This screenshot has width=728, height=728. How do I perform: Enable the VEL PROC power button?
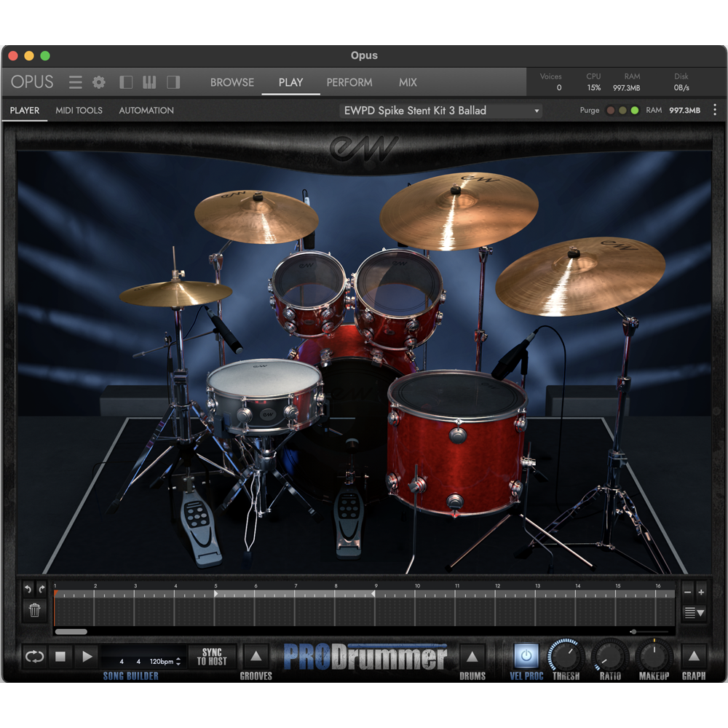pyautogui.click(x=526, y=656)
